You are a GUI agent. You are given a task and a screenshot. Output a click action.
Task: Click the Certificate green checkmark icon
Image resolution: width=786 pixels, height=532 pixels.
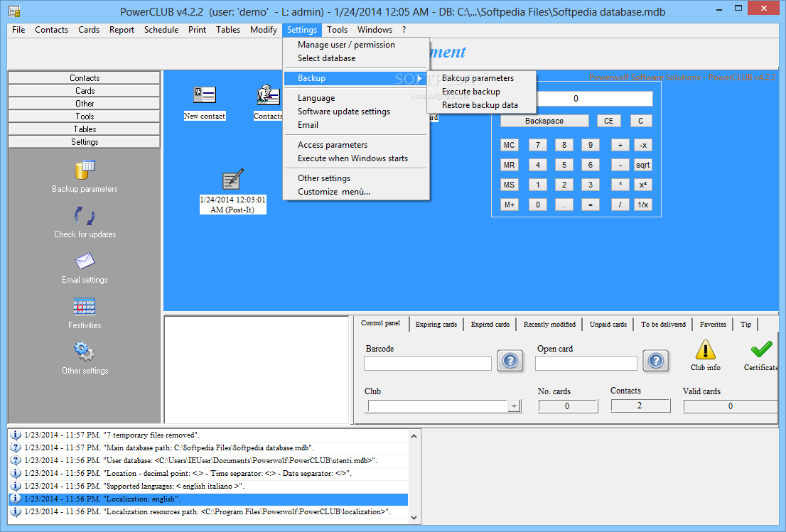(x=761, y=349)
